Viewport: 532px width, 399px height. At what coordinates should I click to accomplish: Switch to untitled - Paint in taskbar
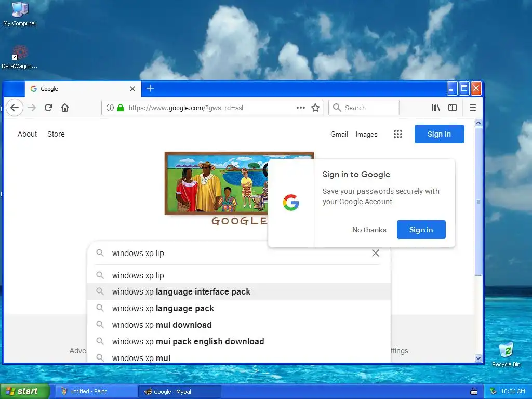(96, 392)
